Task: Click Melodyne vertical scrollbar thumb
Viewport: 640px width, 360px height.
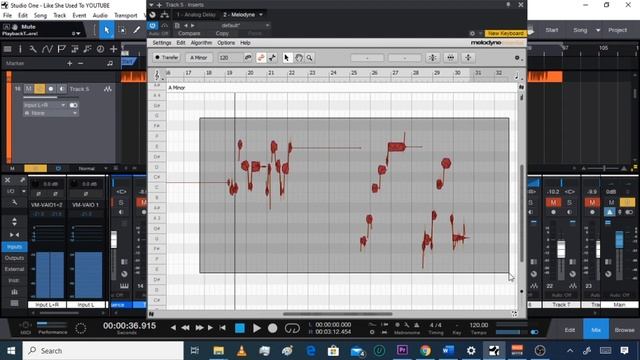Action: [x=522, y=213]
